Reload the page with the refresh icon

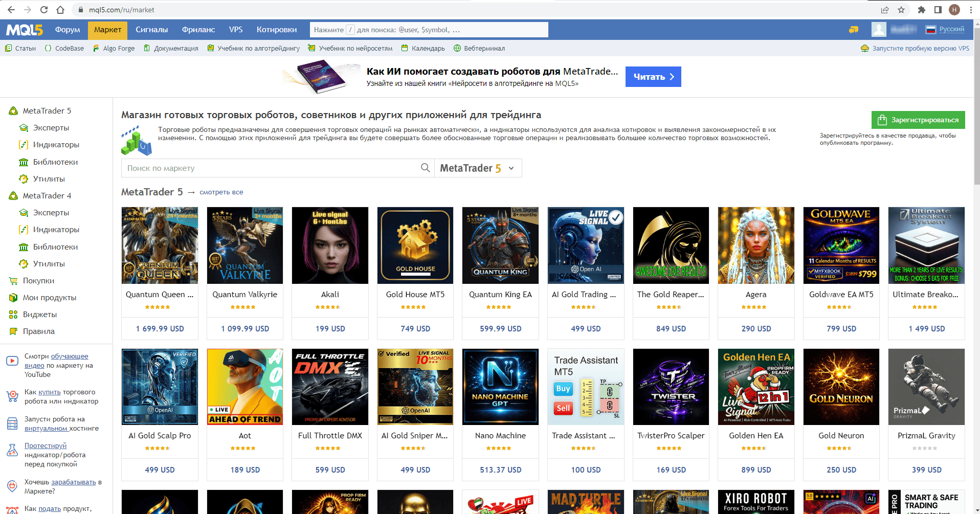pyautogui.click(x=44, y=10)
